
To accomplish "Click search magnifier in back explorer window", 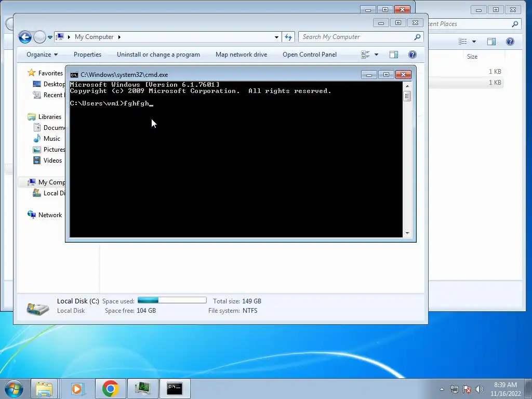I will (x=515, y=24).
